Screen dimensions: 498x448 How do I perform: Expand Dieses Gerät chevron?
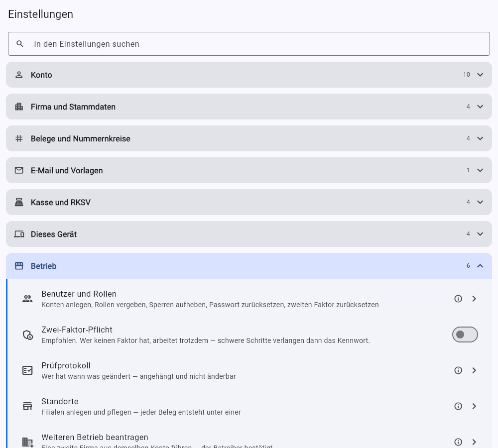click(x=480, y=234)
